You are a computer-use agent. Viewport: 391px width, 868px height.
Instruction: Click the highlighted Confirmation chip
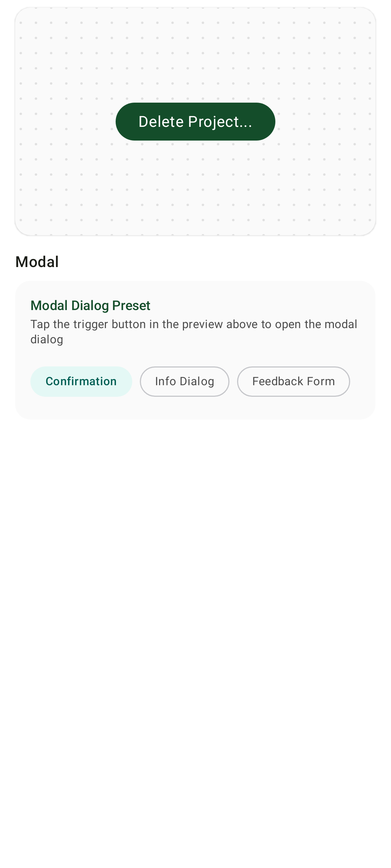coord(81,381)
